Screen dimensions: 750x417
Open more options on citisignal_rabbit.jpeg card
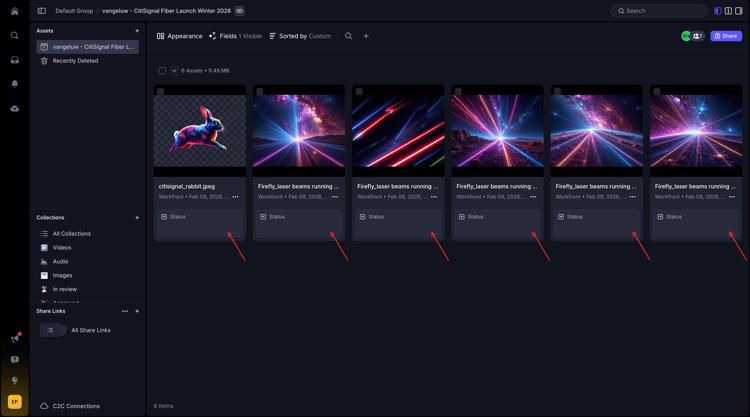pyautogui.click(x=235, y=197)
